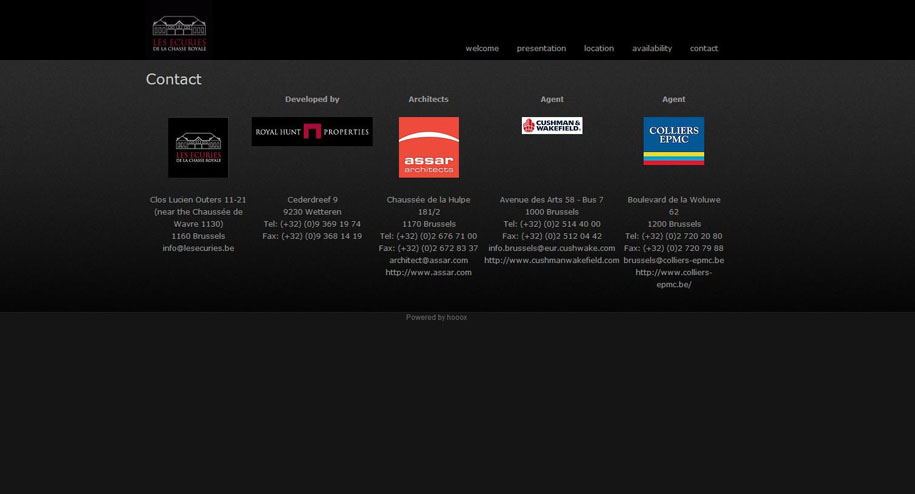Click the architect@assar.com email link
The height and width of the screenshot is (494, 915).
[x=429, y=260]
